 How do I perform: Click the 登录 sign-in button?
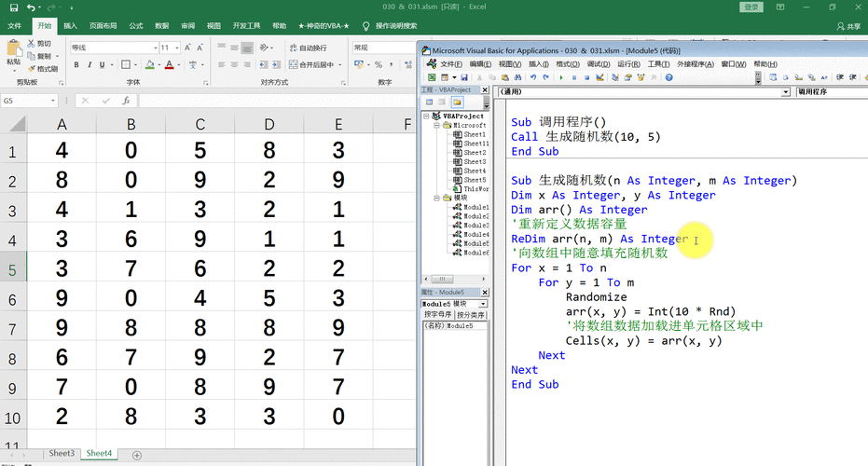(x=751, y=7)
